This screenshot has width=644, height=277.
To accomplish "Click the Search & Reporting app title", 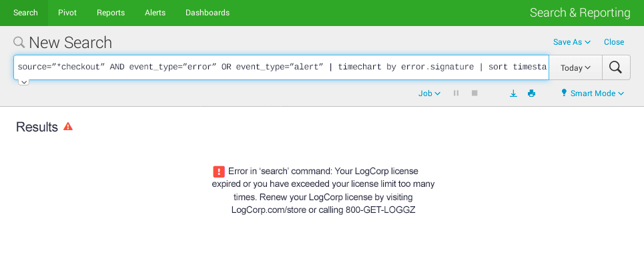I will pos(580,13).
